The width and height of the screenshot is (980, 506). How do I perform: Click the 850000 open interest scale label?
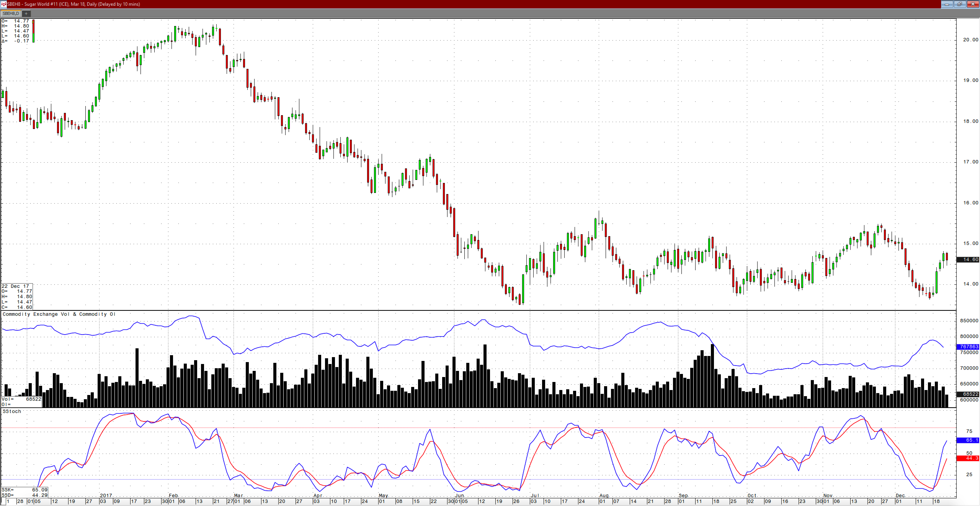tap(969, 321)
